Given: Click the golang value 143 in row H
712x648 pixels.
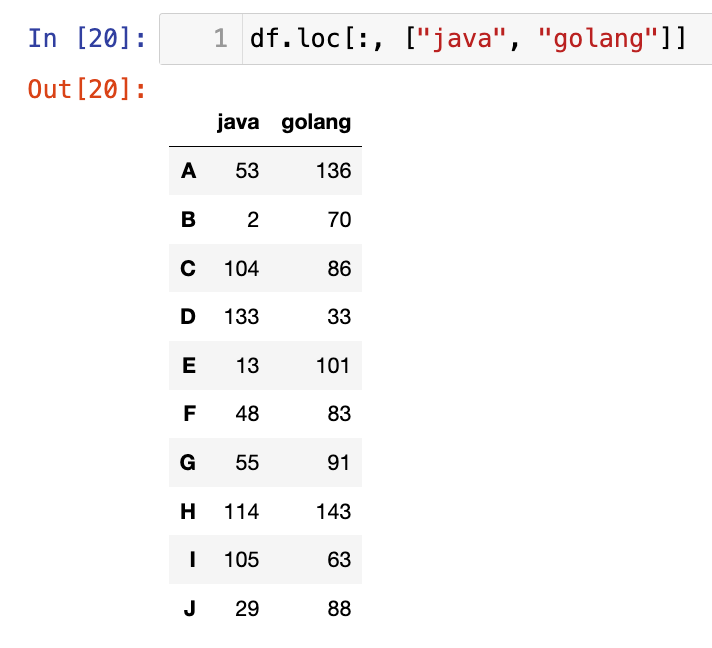Looking at the screenshot, I should pos(333,511).
